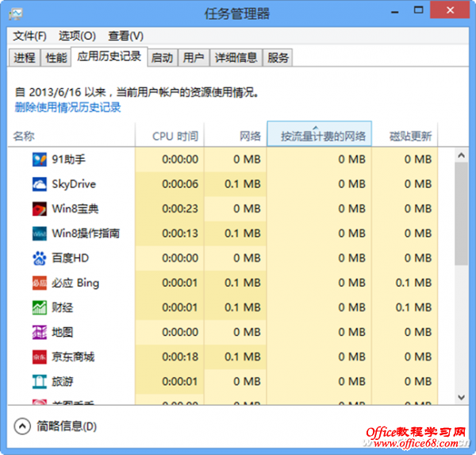Click the 地图 map icon
The height and width of the screenshot is (455, 476).
tap(40, 332)
